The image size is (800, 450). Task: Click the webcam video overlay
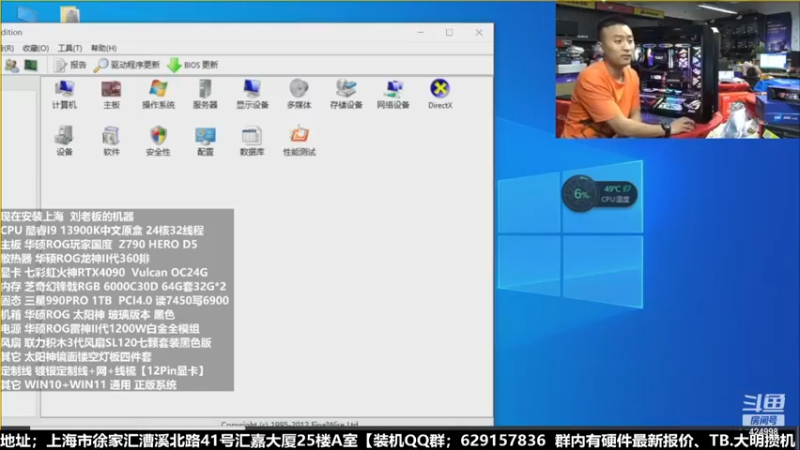coord(678,70)
